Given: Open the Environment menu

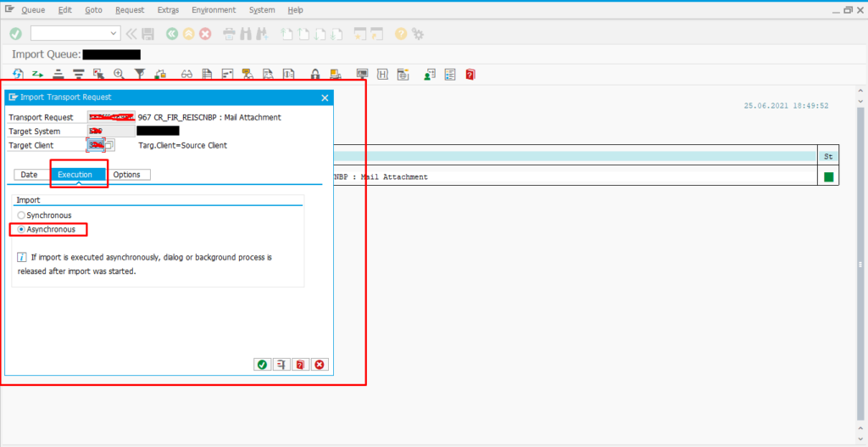Looking at the screenshot, I should point(214,10).
